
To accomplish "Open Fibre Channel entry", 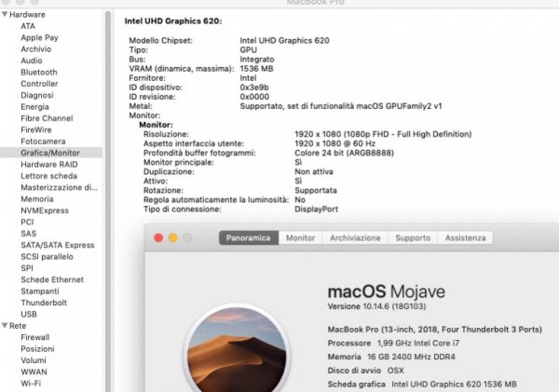I will pyautogui.click(x=47, y=118).
